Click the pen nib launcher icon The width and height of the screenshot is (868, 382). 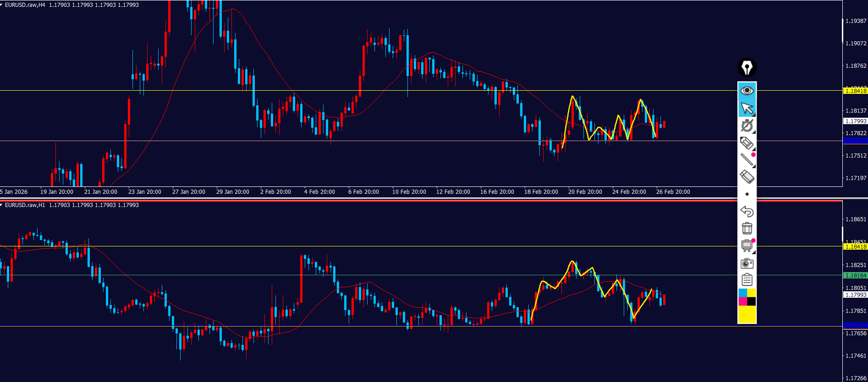pyautogui.click(x=747, y=68)
